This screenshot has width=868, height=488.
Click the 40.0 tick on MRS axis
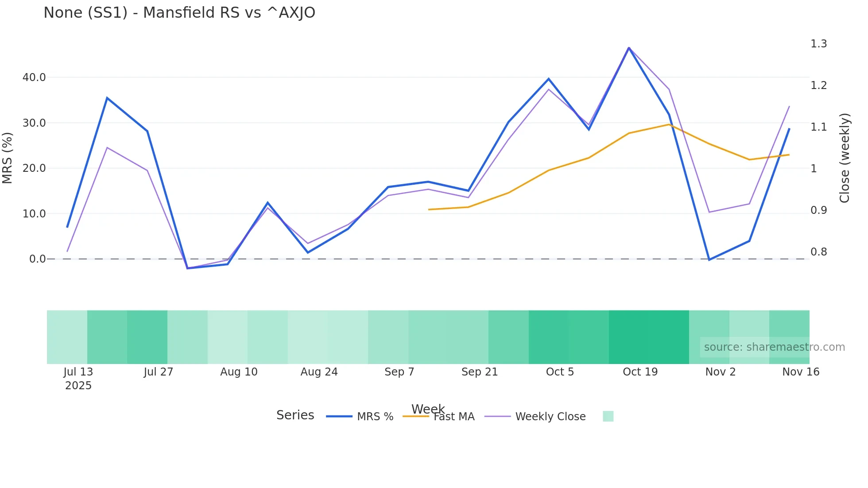click(x=34, y=77)
